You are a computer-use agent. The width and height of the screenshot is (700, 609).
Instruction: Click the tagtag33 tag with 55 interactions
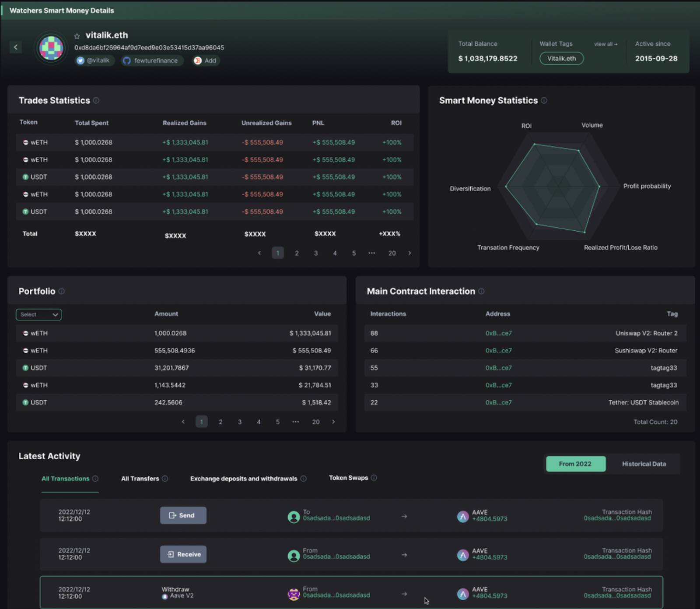pyautogui.click(x=664, y=368)
